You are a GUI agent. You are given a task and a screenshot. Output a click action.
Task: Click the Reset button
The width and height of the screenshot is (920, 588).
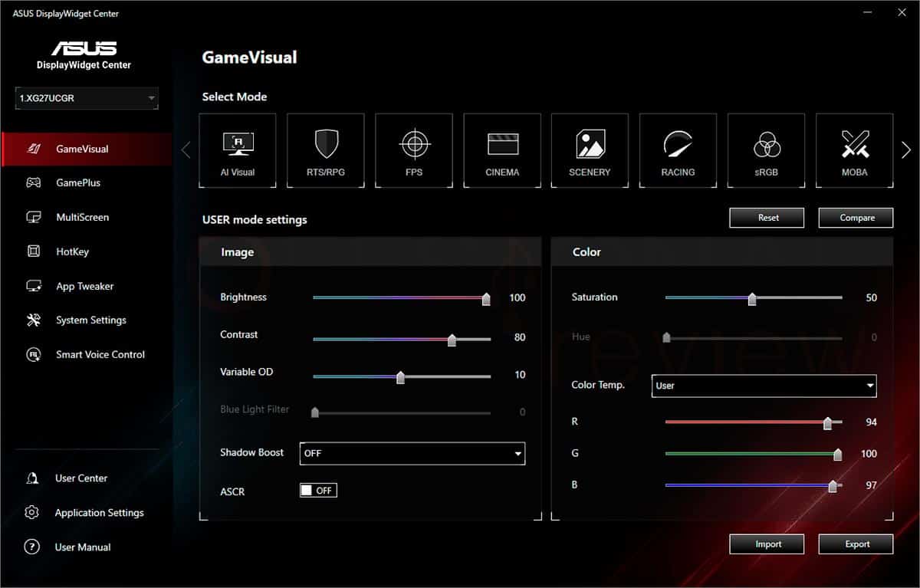pos(767,218)
